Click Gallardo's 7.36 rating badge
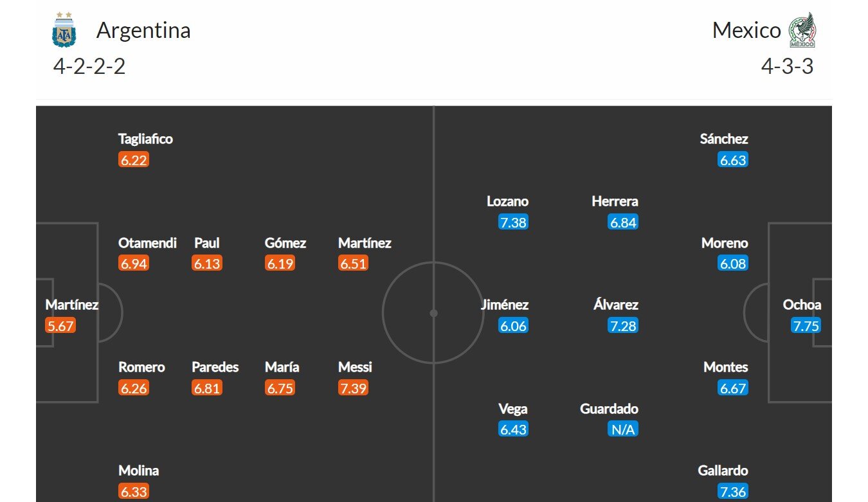Image resolution: width=868 pixels, height=502 pixels. [x=733, y=492]
